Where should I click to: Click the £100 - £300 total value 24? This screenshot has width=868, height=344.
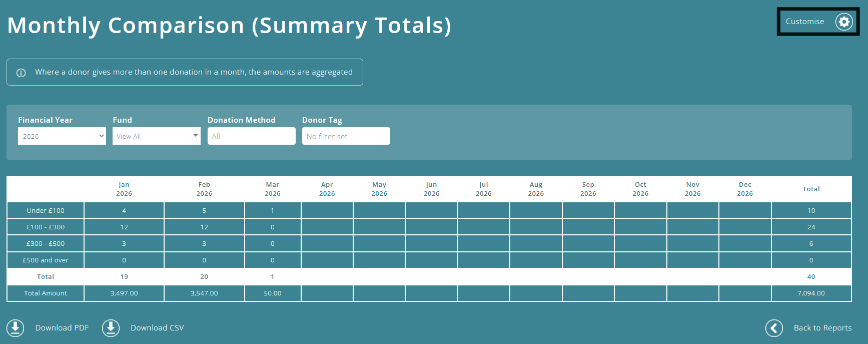(811, 227)
